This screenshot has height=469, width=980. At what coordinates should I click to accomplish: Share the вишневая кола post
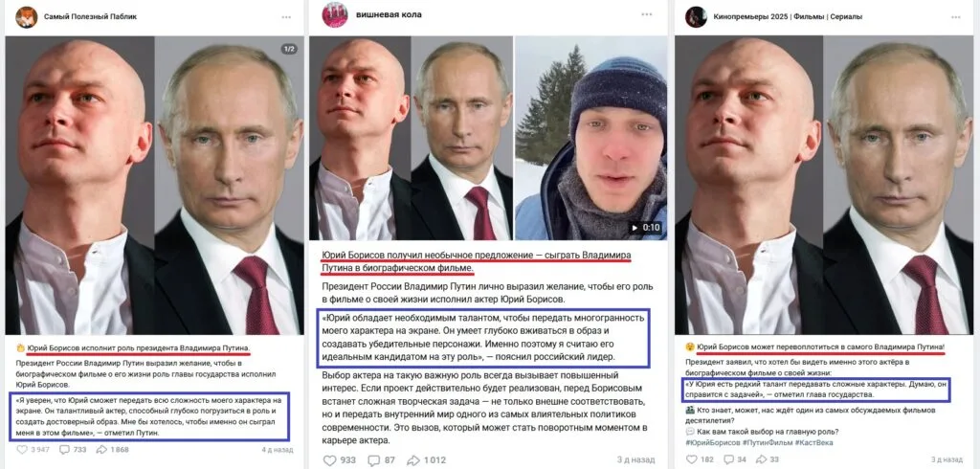tap(426, 460)
